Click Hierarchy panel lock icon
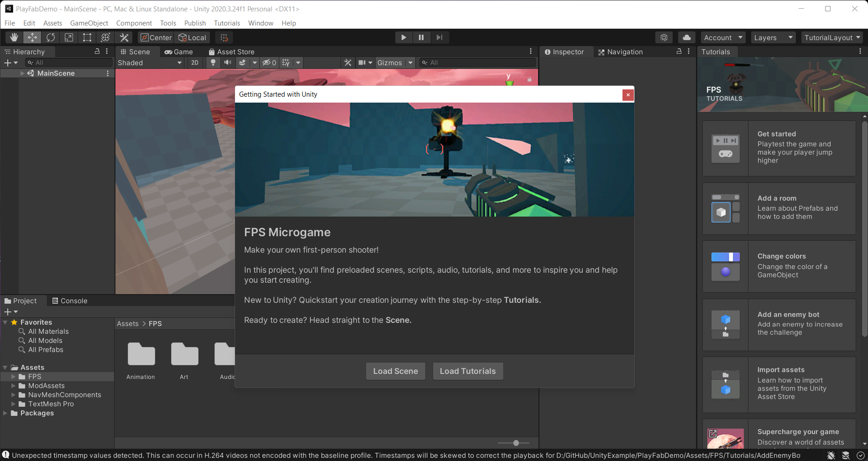 tap(97, 52)
